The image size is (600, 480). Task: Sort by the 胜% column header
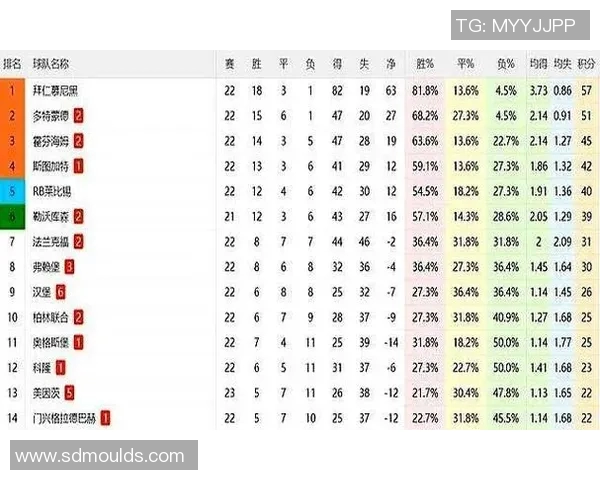point(424,64)
